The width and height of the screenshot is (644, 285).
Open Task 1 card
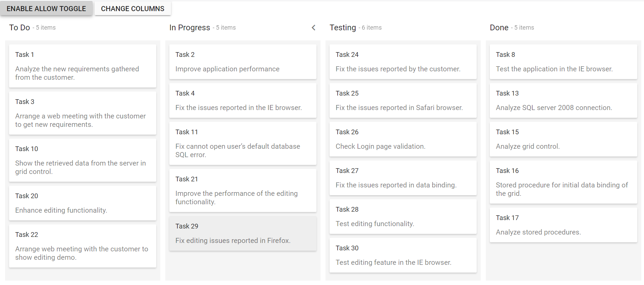(x=82, y=66)
